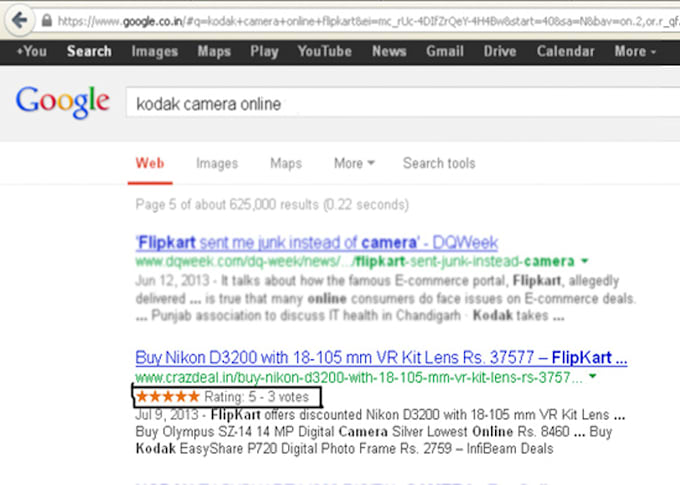Open News from the Google bar

point(389,51)
